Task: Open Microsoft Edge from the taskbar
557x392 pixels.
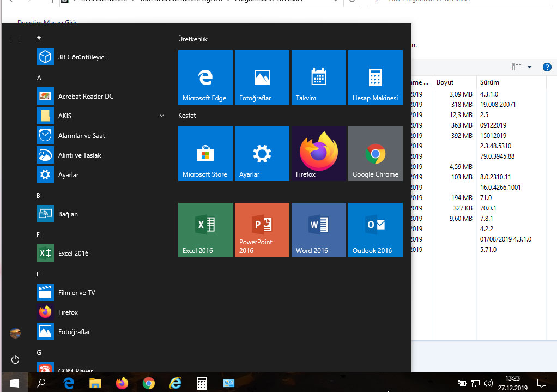Action: 68,383
